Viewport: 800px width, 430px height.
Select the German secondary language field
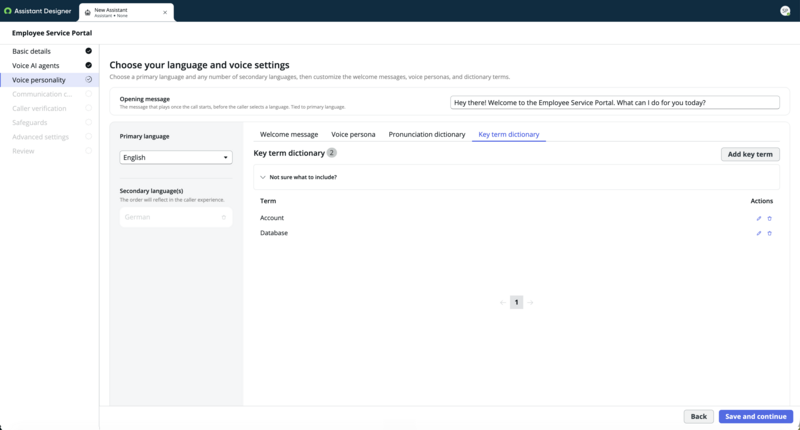pos(176,217)
